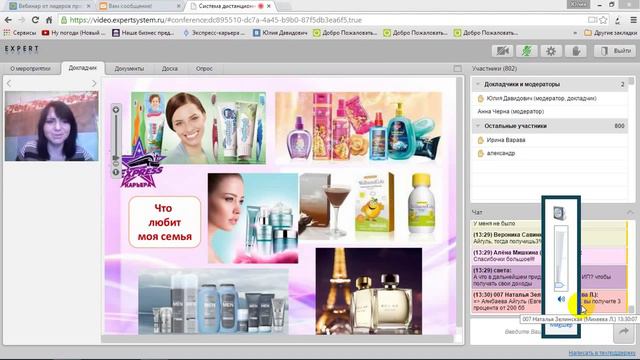The height and width of the screenshot is (360, 640).
Task: Show next speaker video with right arrow
Action: tap(94, 83)
